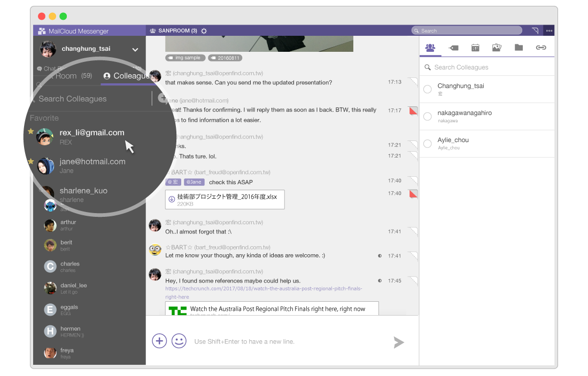Open the techcrunch.com article link

[x=263, y=292]
